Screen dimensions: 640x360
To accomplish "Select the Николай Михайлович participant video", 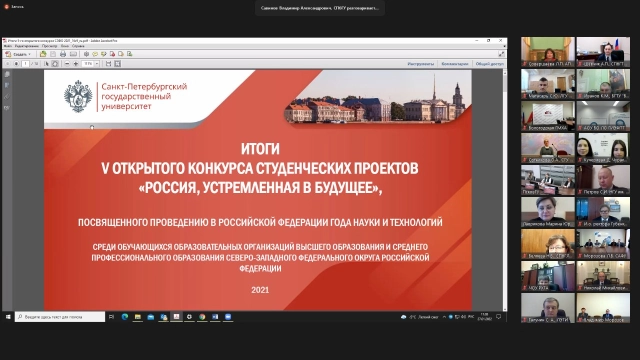I will (603, 276).
